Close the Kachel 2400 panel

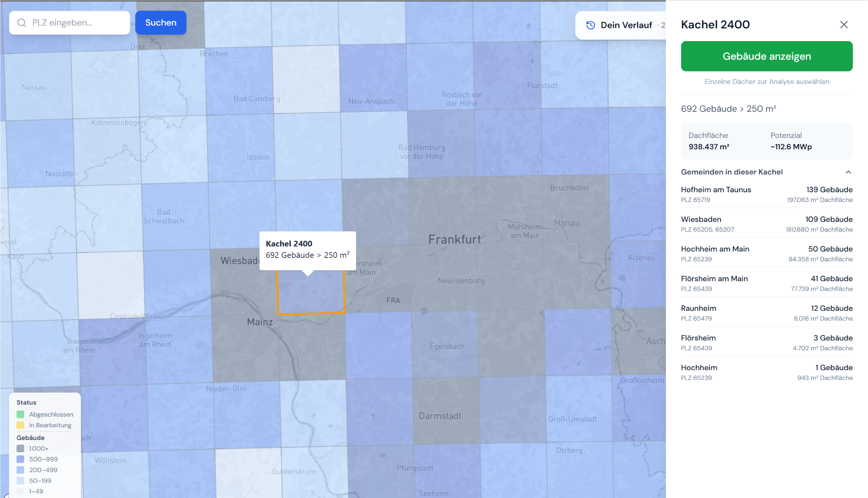[844, 25]
